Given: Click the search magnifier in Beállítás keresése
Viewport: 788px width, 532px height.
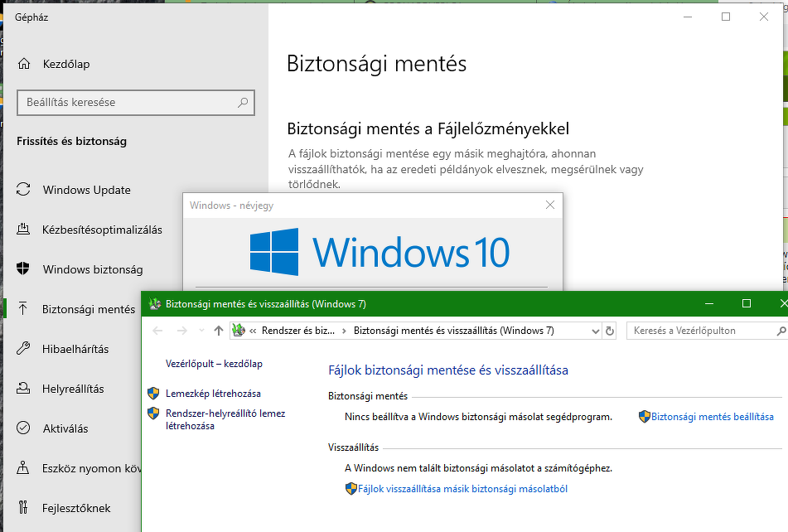Looking at the screenshot, I should tap(243, 103).
